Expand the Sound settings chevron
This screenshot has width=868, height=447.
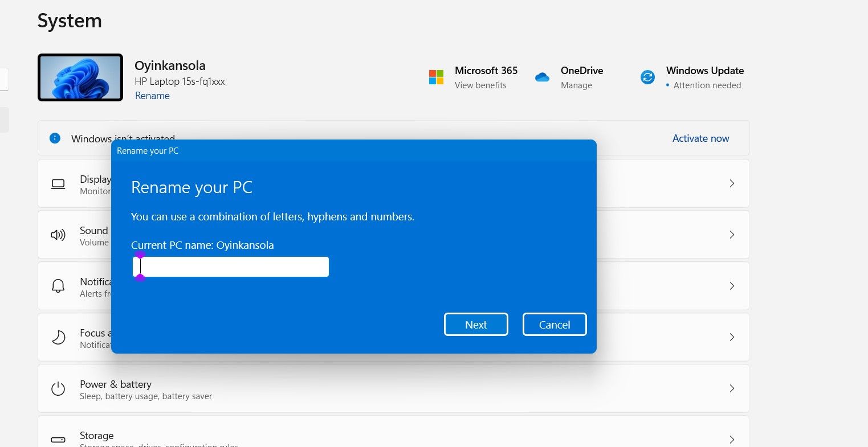coord(732,235)
